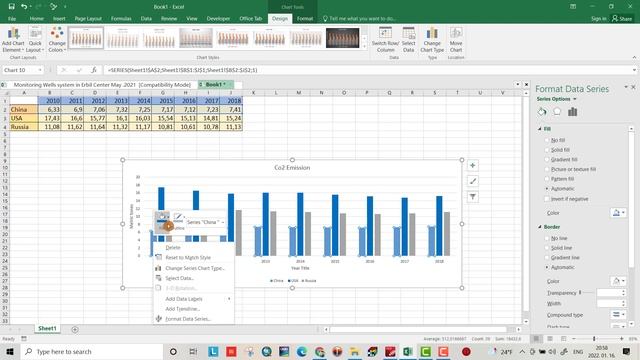
Task: Click Chart Styles brush button
Action: click(x=472, y=181)
